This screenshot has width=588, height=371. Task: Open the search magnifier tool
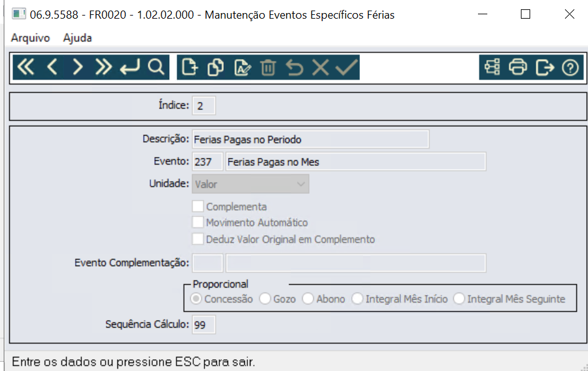(x=156, y=68)
